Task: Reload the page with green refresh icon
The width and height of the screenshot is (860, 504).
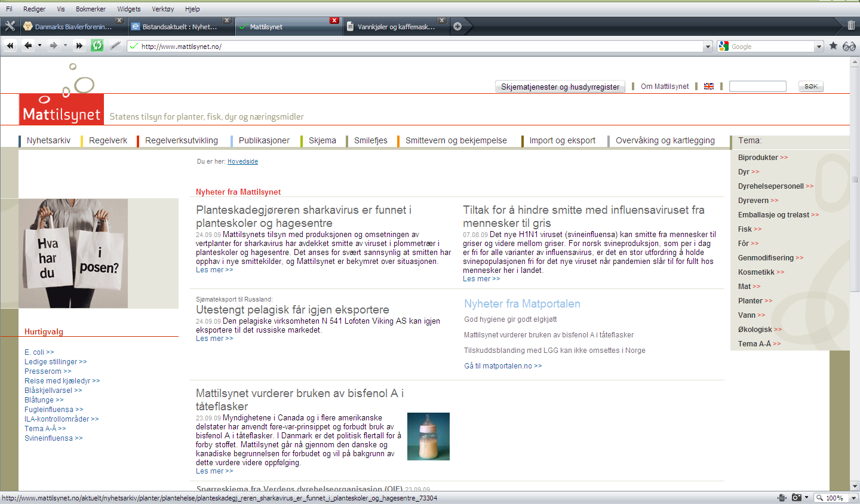Action: pos(97,45)
